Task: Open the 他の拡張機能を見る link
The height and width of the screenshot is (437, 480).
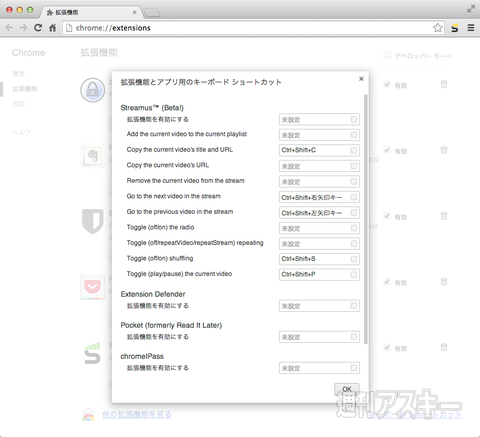Action: [137, 414]
